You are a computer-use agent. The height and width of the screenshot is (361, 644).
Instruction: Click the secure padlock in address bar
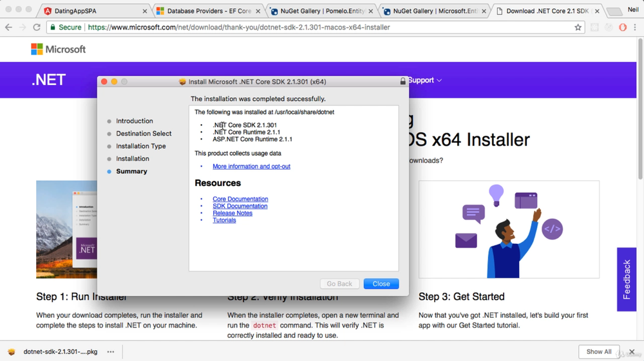tap(53, 28)
